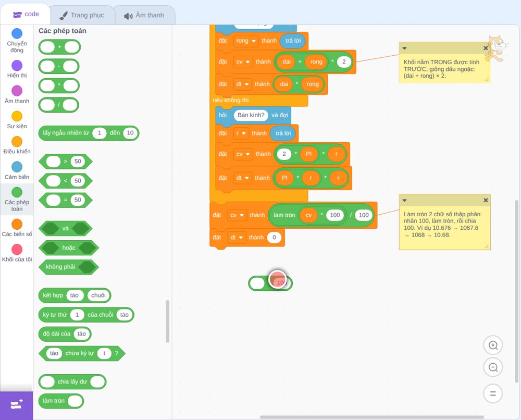Edit the divisor 100 after the slash
This screenshot has width=521, height=420.
(x=364, y=215)
